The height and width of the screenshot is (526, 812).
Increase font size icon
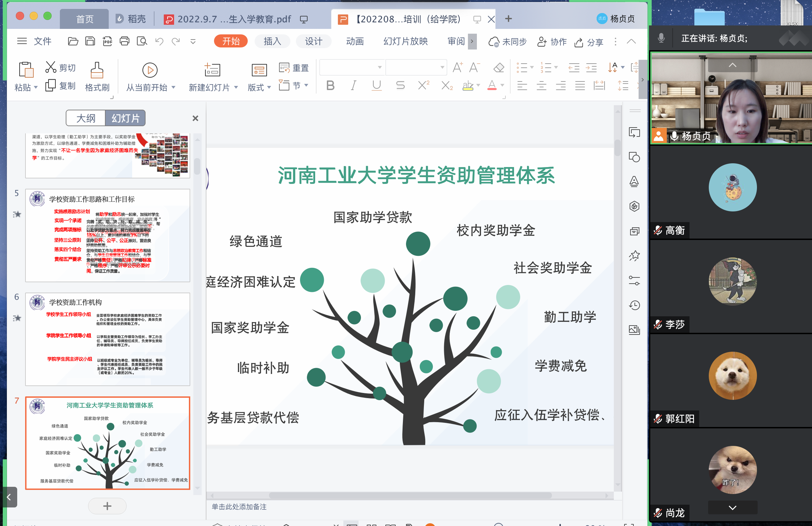tap(458, 67)
